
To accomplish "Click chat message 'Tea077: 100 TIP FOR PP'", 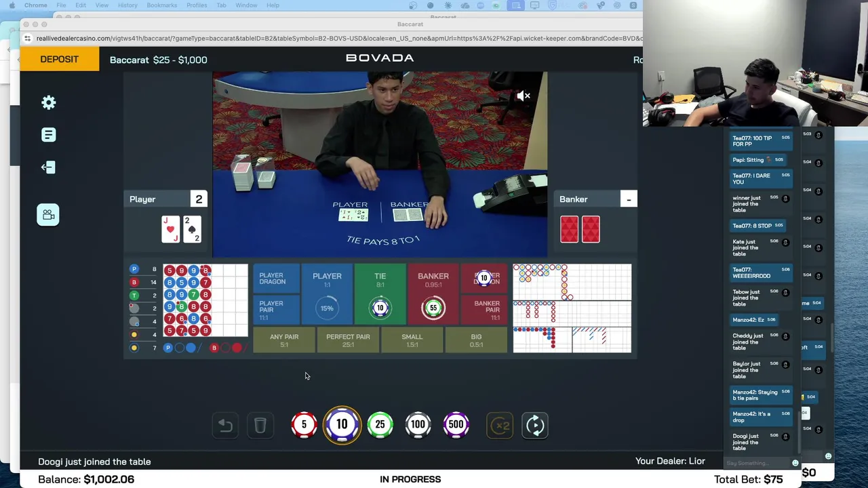I will [761, 141].
